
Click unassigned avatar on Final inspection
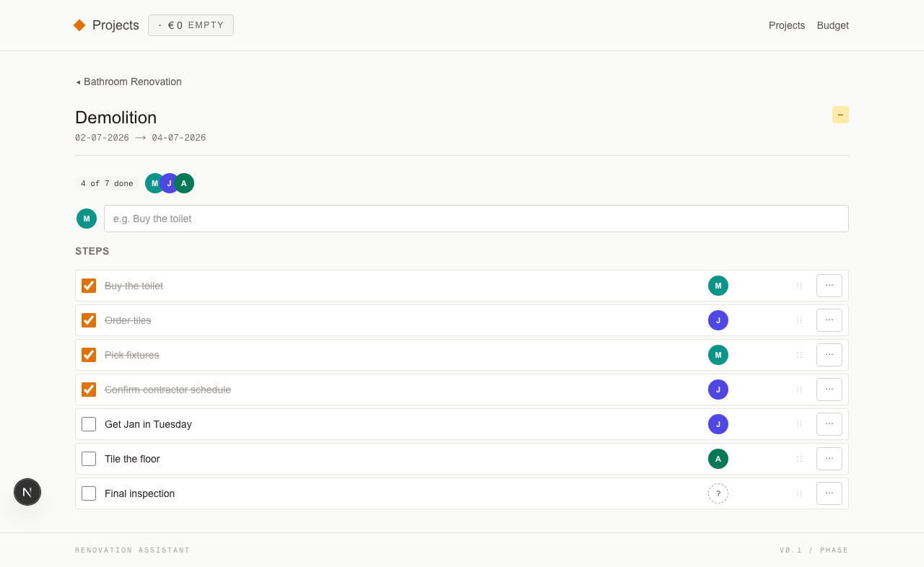click(718, 493)
